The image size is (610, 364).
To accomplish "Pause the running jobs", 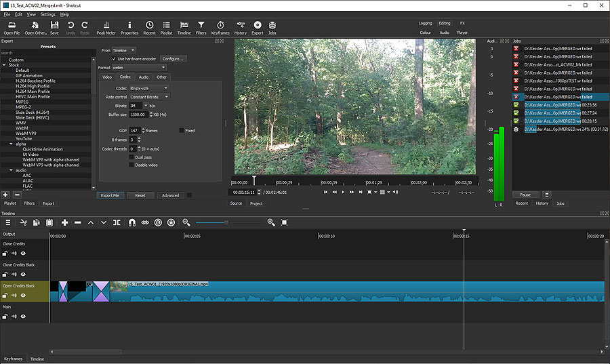I will pos(525,195).
